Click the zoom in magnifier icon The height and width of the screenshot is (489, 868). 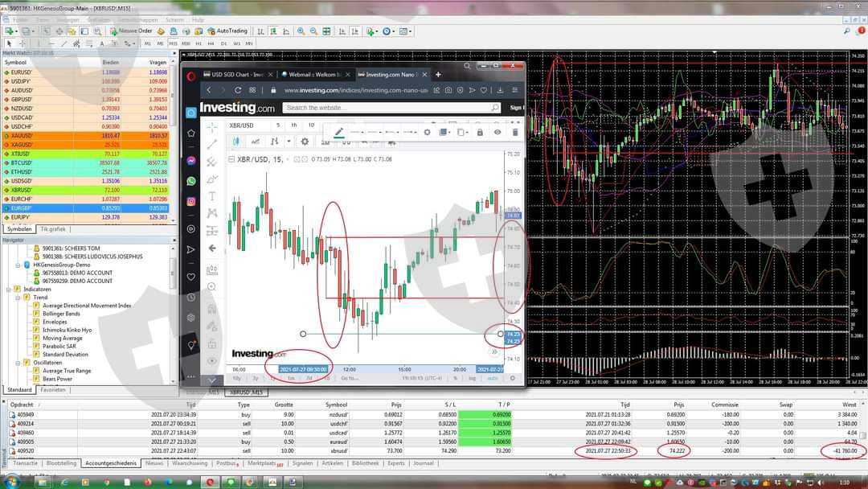click(x=301, y=31)
